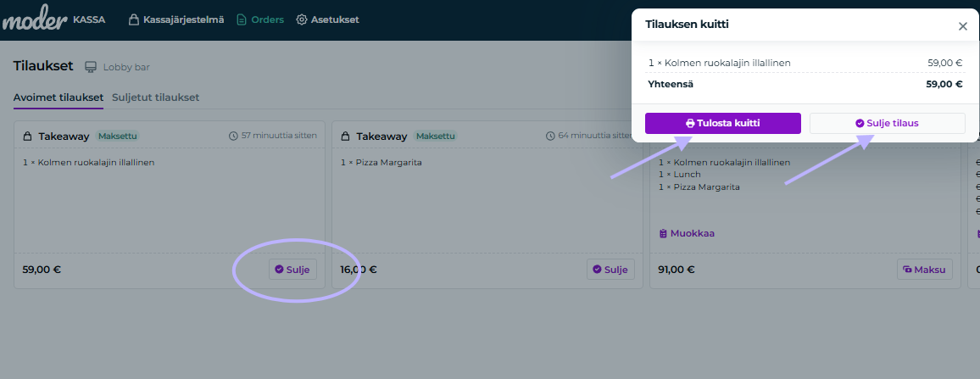Click the bag icon on the 57 minuuttia order
This screenshot has width=980, height=379.
click(x=27, y=136)
